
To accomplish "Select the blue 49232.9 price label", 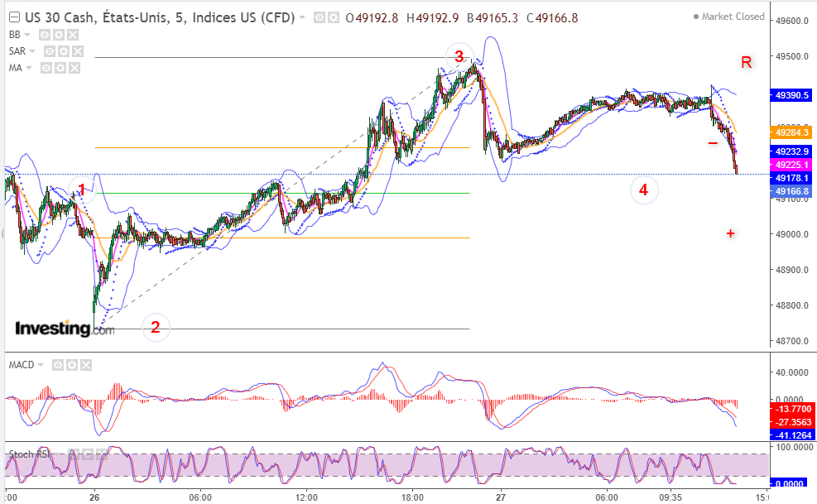I will pos(791,151).
